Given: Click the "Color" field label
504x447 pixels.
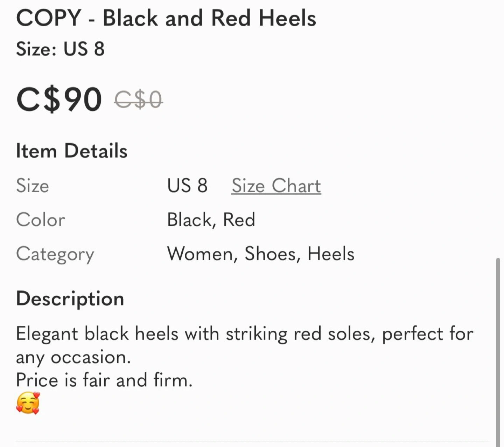Looking at the screenshot, I should [41, 220].
